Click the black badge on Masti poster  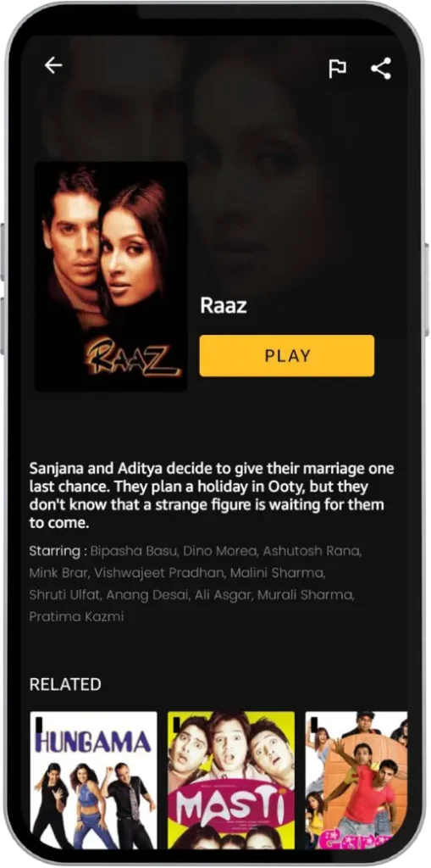pyautogui.click(x=176, y=724)
